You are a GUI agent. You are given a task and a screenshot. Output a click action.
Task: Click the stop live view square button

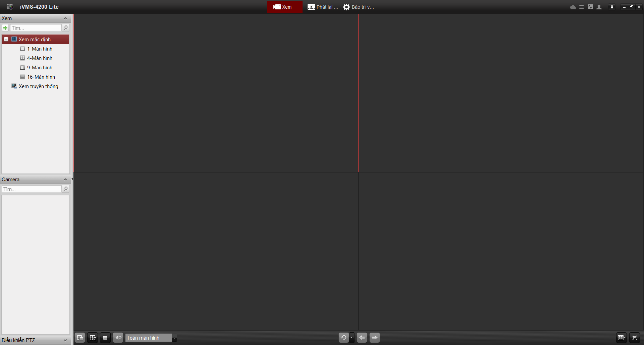pos(105,338)
